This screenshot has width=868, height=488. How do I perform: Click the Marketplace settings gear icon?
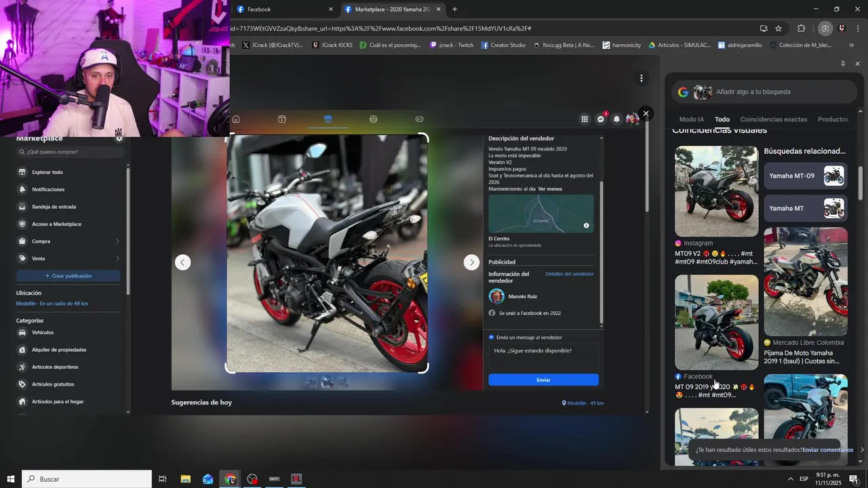[x=119, y=138]
